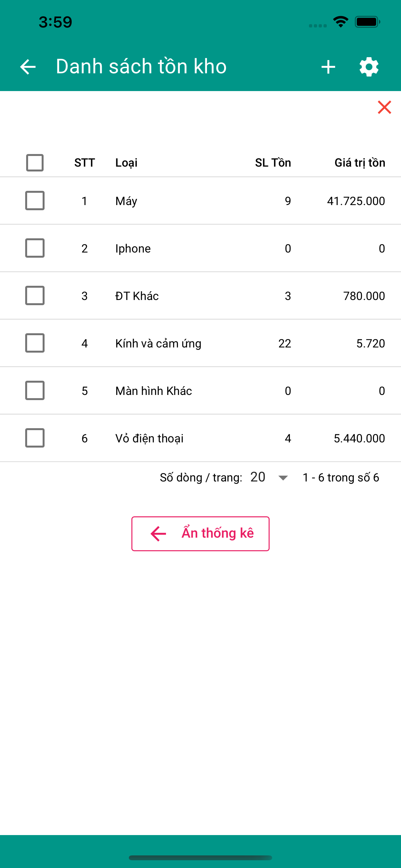Tap the signal dots in status bar

tap(318, 26)
